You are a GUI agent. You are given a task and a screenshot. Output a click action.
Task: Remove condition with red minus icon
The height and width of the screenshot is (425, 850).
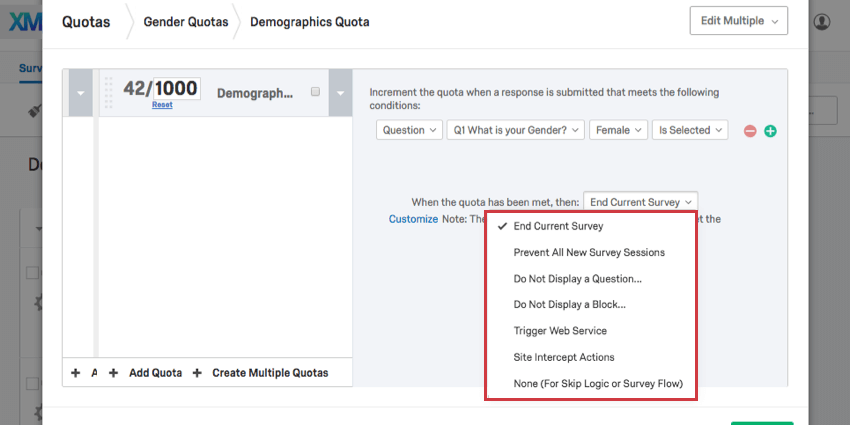(750, 131)
